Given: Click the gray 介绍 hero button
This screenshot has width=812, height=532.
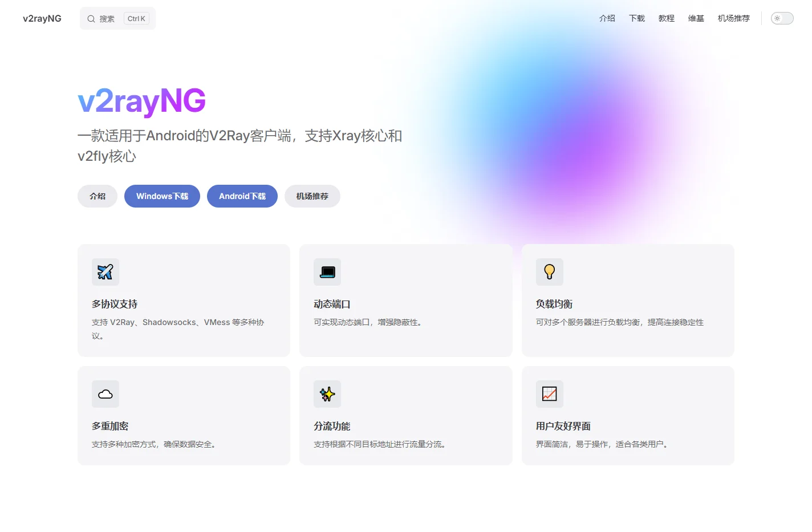Looking at the screenshot, I should coord(98,196).
